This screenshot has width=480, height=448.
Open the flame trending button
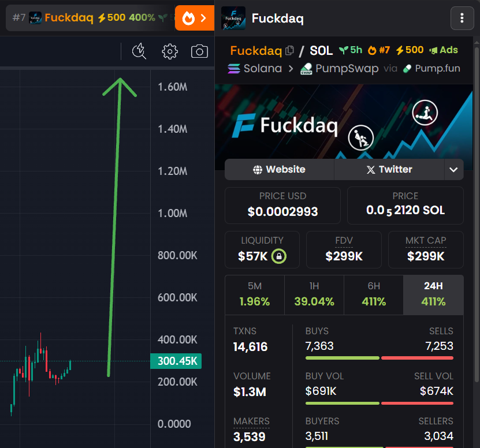[195, 18]
